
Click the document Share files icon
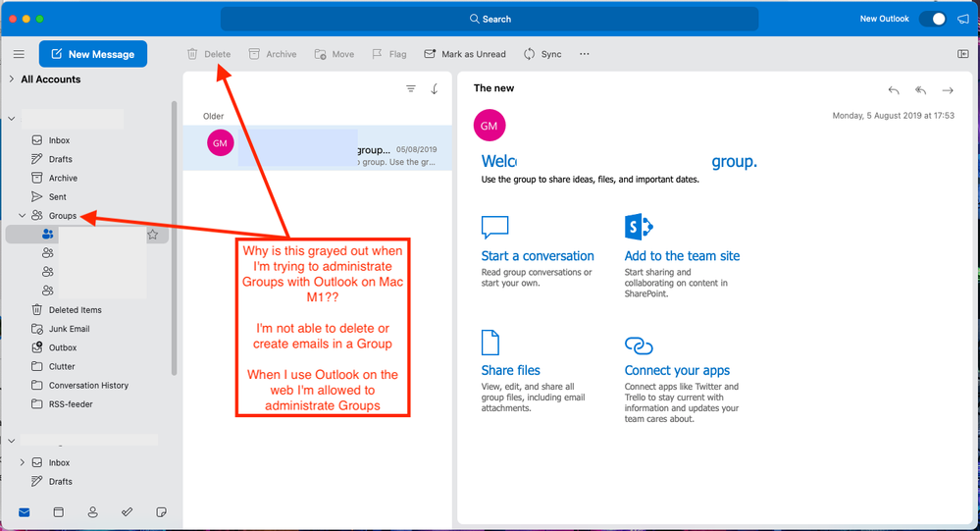coord(490,343)
